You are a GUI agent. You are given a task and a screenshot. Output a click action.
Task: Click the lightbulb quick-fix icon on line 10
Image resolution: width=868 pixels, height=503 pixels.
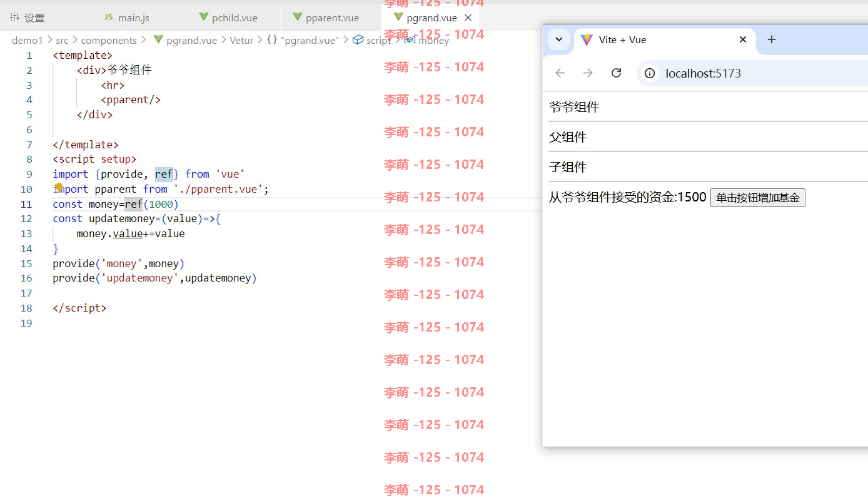(59, 187)
